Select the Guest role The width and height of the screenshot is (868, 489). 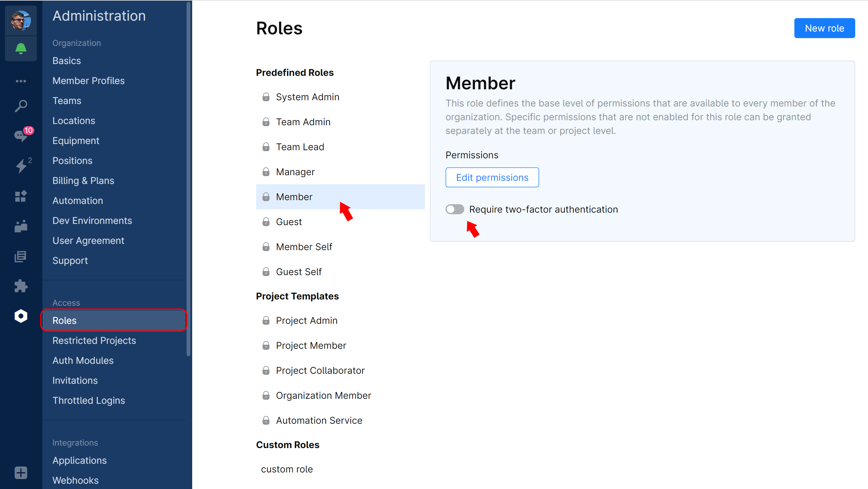(x=288, y=222)
